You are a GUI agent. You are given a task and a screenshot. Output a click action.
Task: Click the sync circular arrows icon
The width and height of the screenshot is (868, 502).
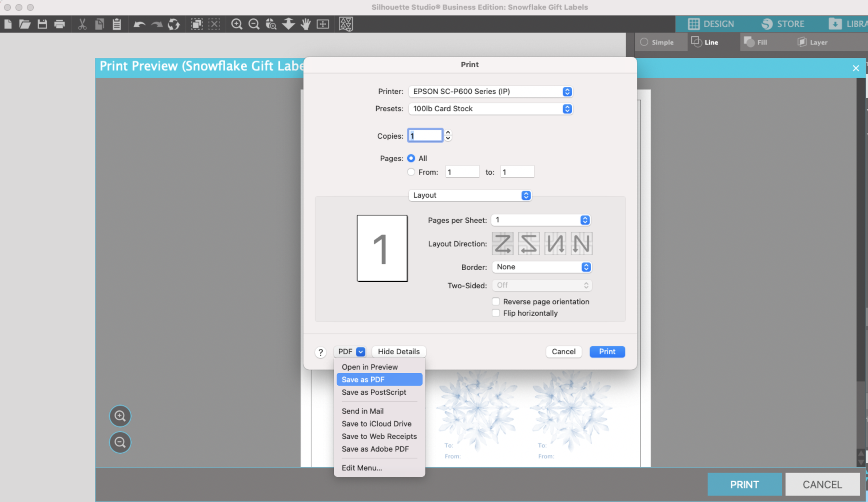pyautogui.click(x=174, y=24)
